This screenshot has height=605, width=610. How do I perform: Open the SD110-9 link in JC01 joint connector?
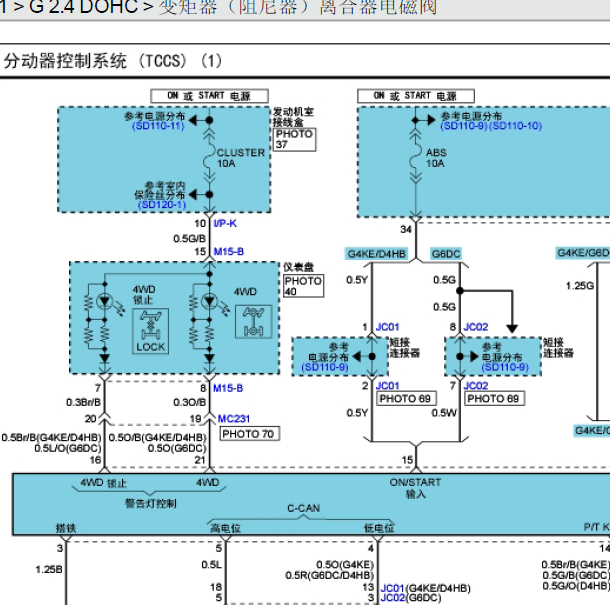point(325,367)
